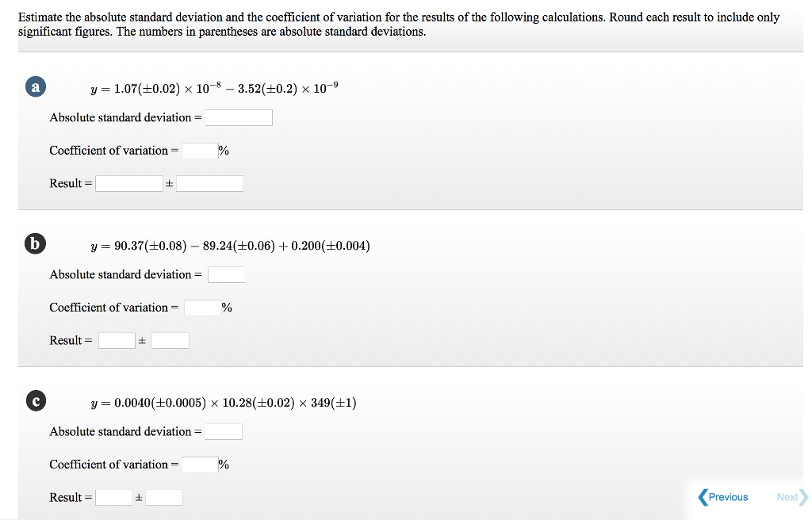Click the uncertainty field after ± in part b
812x520 pixels.
point(172,339)
